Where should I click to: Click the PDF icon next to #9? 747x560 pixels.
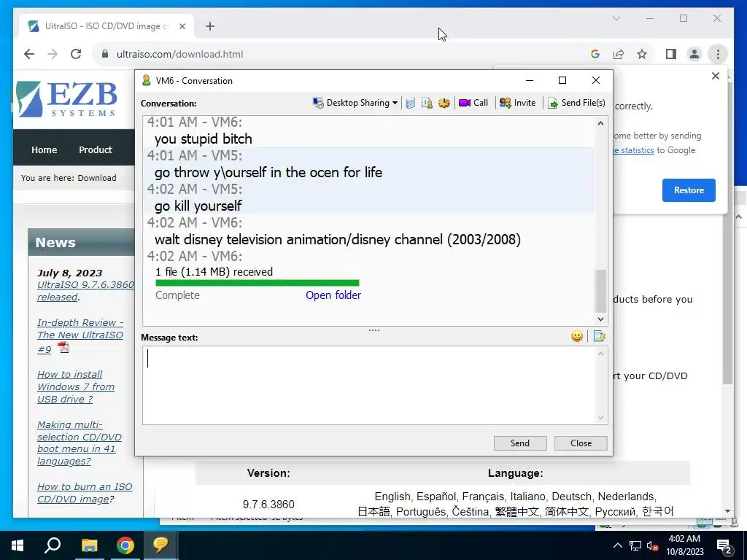(x=64, y=348)
